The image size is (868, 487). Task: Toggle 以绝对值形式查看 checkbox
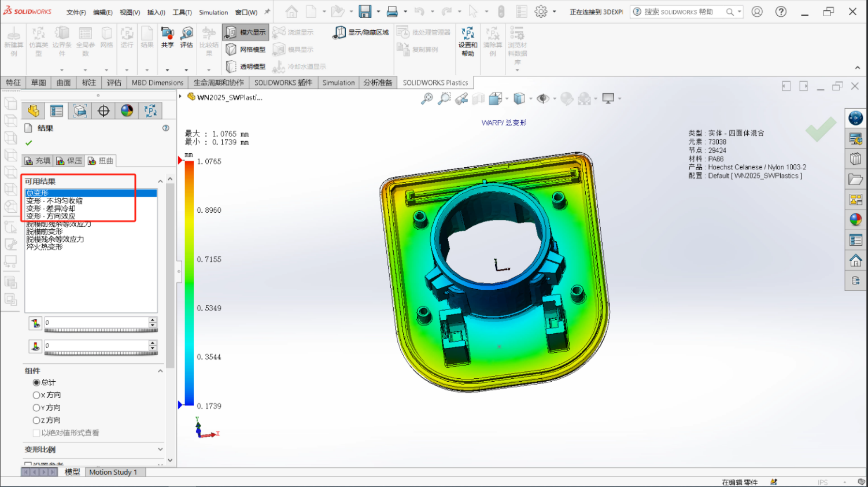pyautogui.click(x=36, y=433)
